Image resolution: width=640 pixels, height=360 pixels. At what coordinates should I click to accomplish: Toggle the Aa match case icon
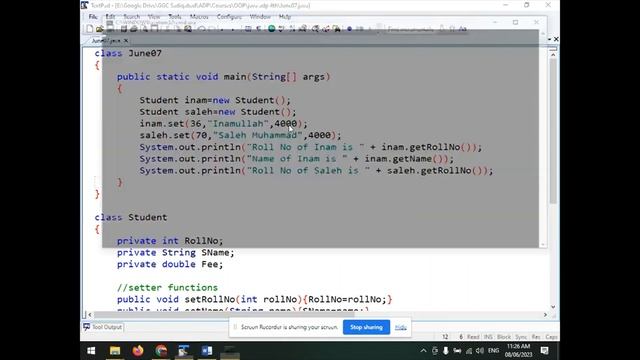click(462, 29)
